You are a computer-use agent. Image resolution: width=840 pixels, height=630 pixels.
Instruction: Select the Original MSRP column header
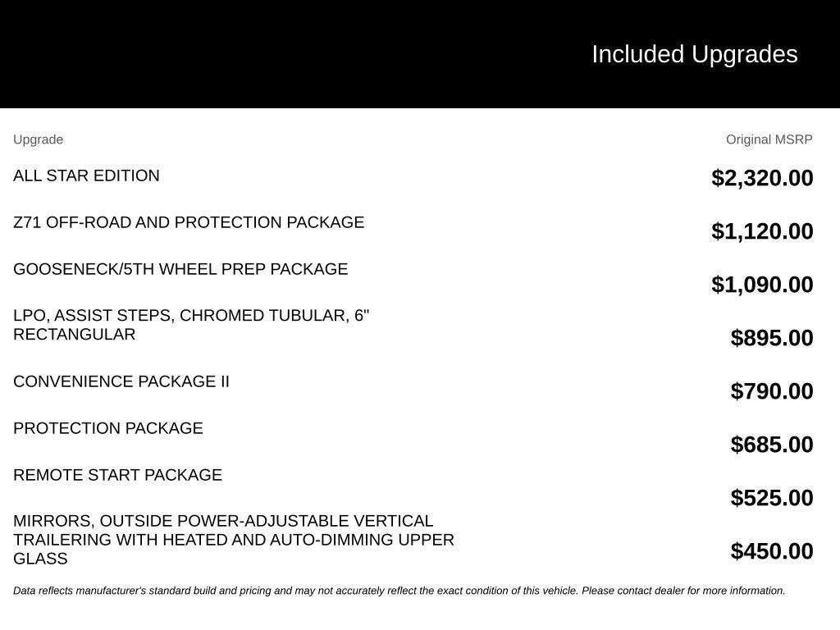click(x=769, y=139)
